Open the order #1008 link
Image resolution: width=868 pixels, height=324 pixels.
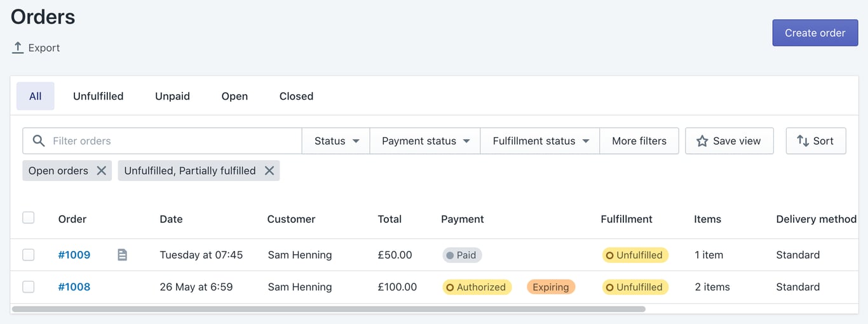pos(74,287)
